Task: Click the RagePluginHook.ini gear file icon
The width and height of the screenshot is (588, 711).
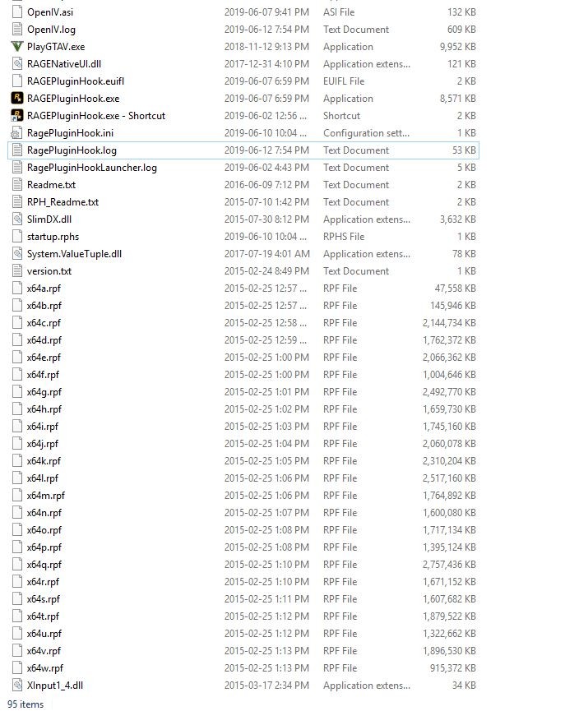Action: [x=16, y=133]
